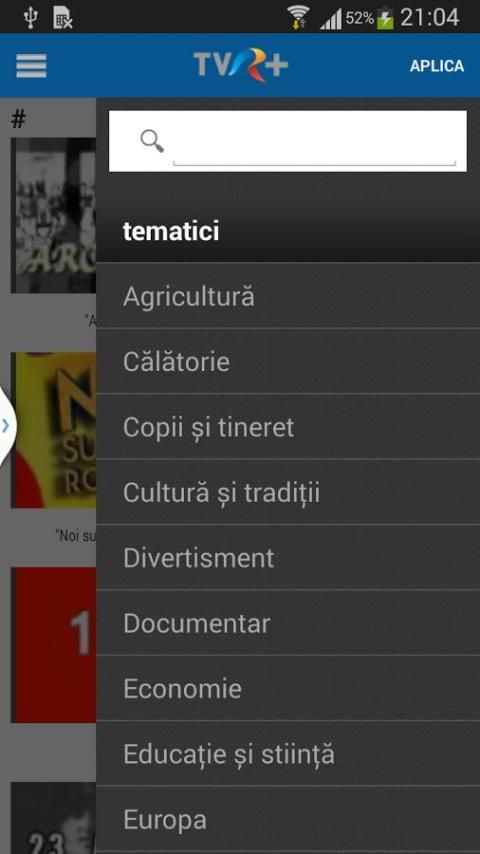Tap the battery charging indicator icon

point(385,18)
